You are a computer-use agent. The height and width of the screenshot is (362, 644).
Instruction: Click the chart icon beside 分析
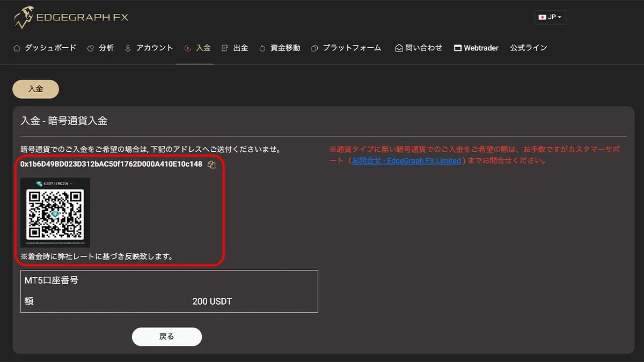point(91,48)
